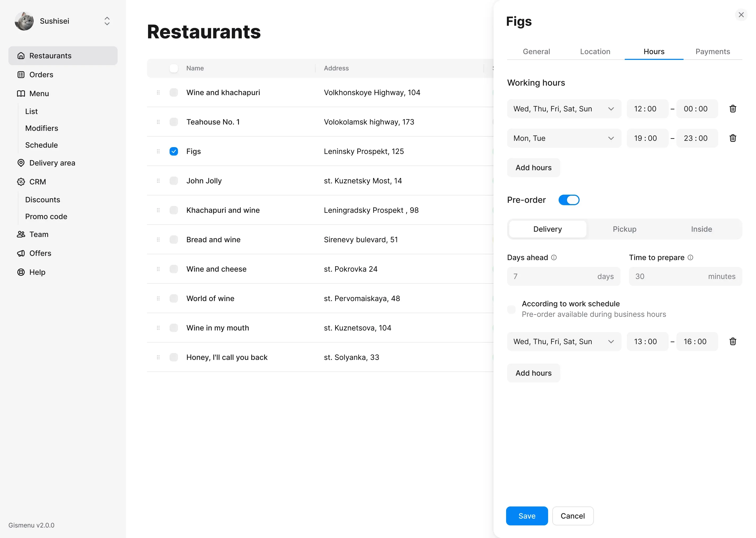
Task: Click the Offers megaphone icon
Action: (21, 253)
